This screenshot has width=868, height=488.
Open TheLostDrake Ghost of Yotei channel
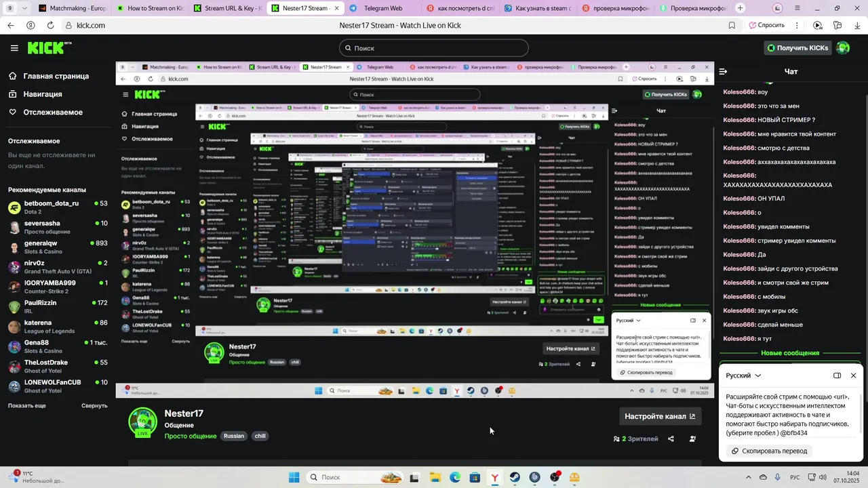coord(58,367)
